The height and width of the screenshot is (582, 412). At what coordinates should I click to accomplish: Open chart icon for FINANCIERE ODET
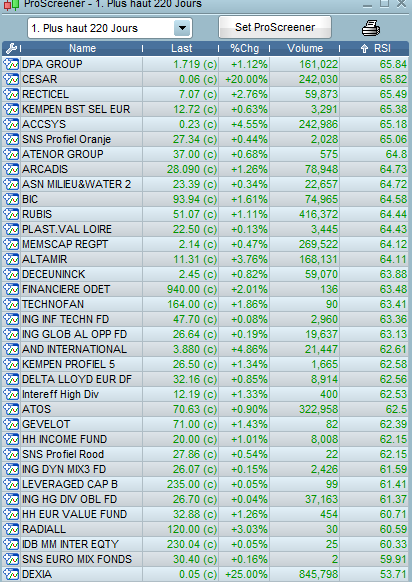pos(11,289)
